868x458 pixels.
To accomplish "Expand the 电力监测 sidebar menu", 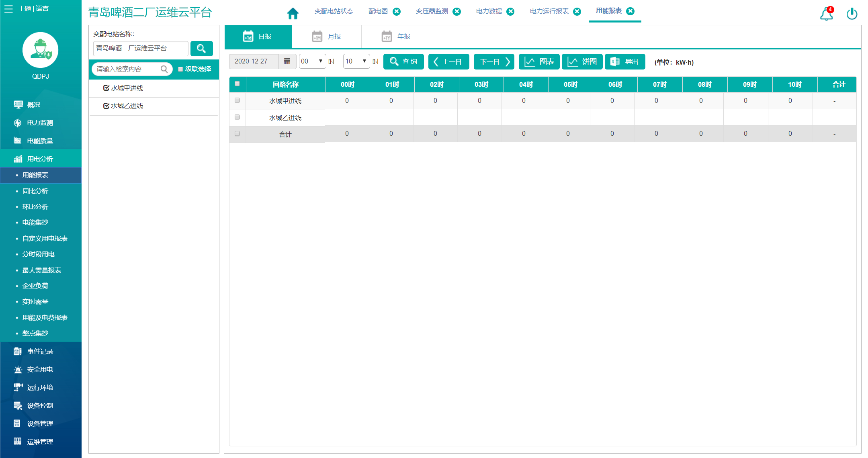I will click(40, 123).
